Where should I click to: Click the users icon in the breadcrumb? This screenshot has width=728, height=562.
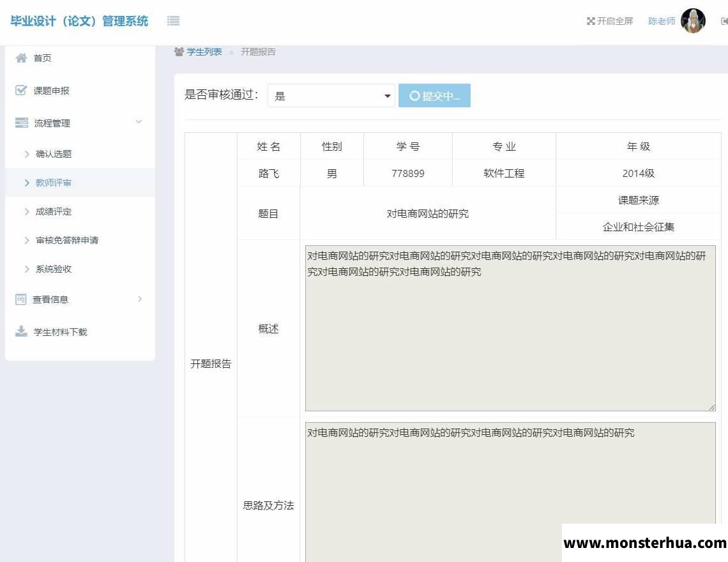coord(179,52)
